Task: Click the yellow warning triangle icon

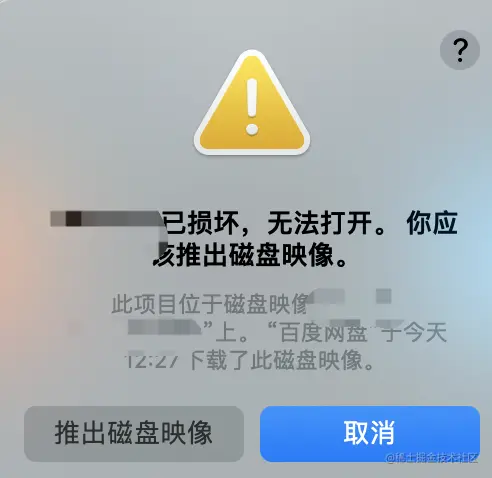Action: 252,103
